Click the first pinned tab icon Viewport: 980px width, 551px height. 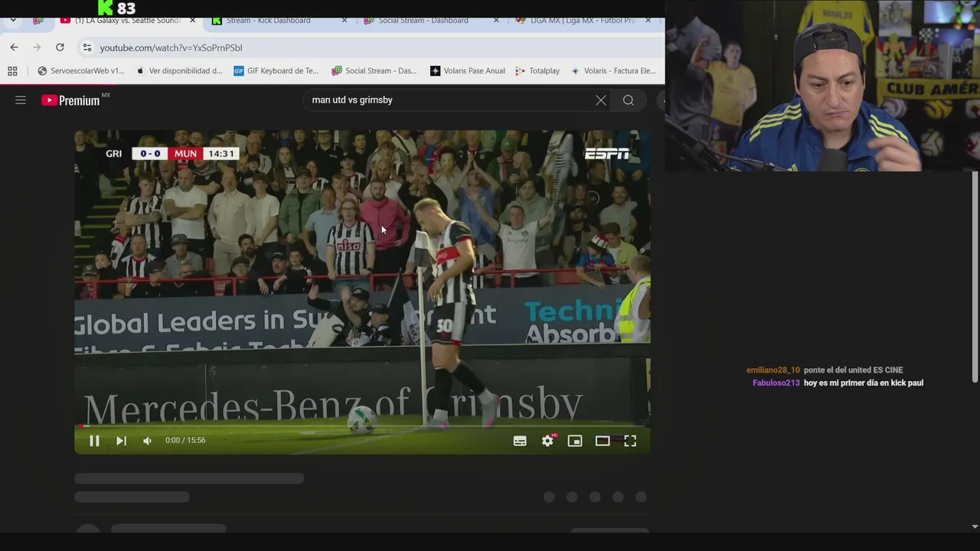click(38, 21)
